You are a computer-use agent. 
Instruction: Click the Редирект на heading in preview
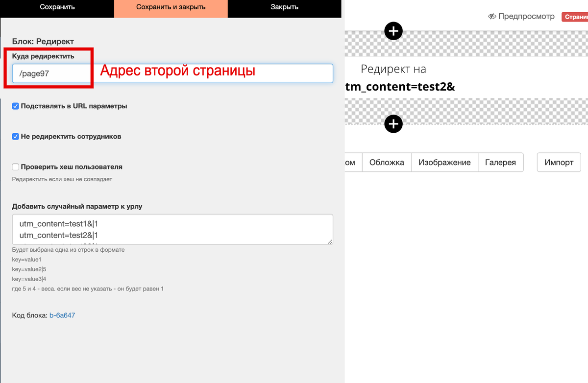pyautogui.click(x=393, y=69)
